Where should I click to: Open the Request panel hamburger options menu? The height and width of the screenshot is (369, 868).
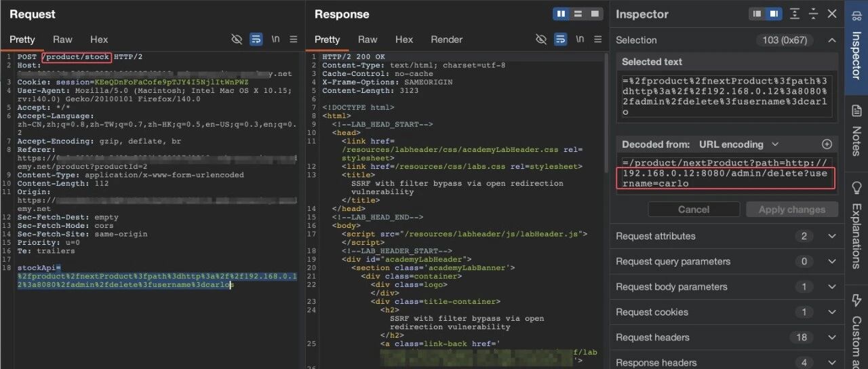[294, 39]
